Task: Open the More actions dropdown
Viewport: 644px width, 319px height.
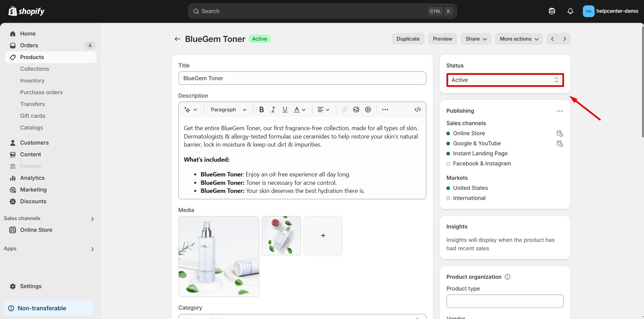Action: pyautogui.click(x=519, y=39)
